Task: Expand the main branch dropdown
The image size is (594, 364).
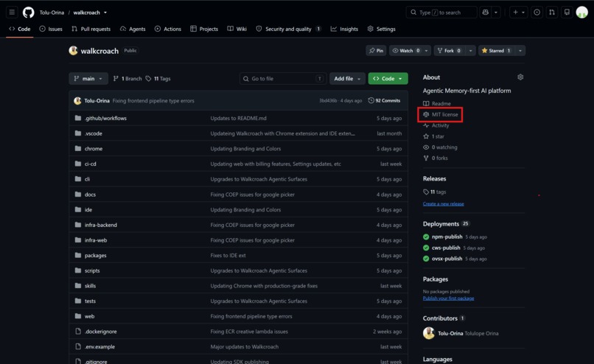Action: point(88,78)
